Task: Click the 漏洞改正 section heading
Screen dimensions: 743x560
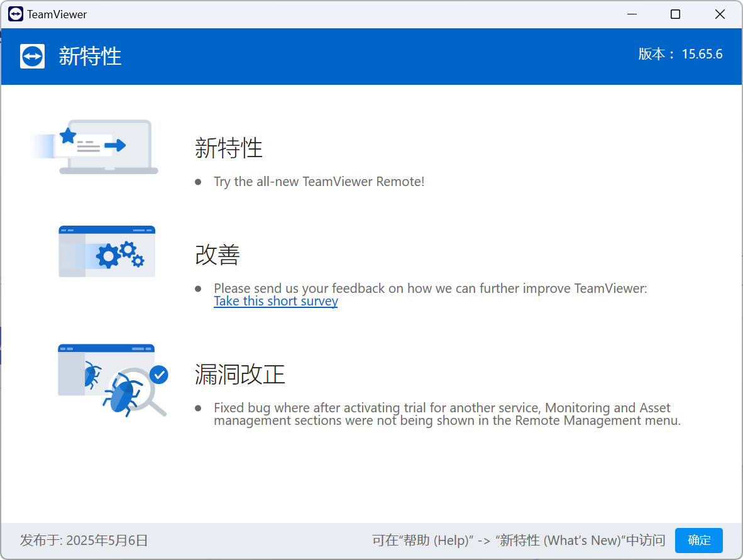Action: [239, 375]
